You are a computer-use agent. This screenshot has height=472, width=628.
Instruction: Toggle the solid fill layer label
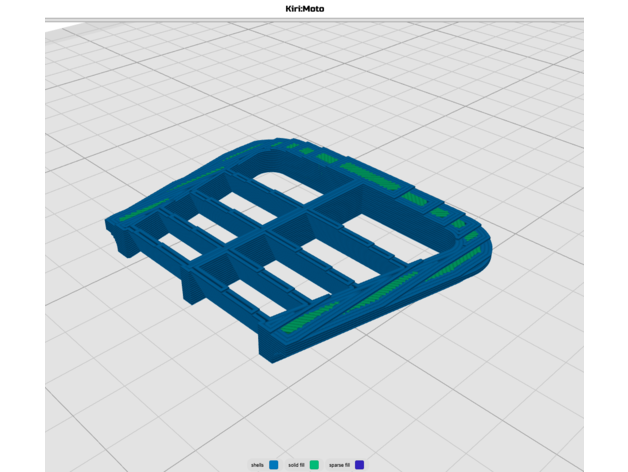(x=296, y=465)
